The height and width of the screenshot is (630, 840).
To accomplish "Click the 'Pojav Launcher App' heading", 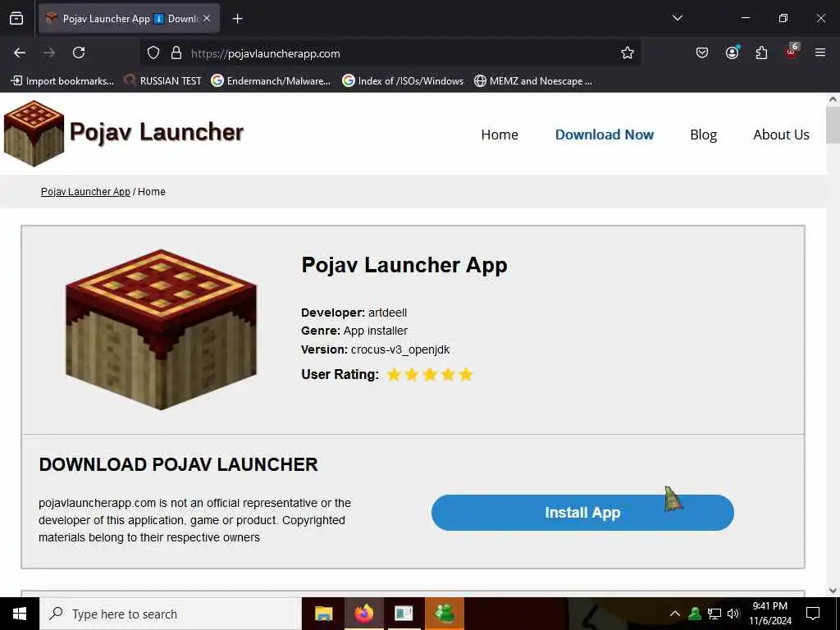I will (404, 265).
